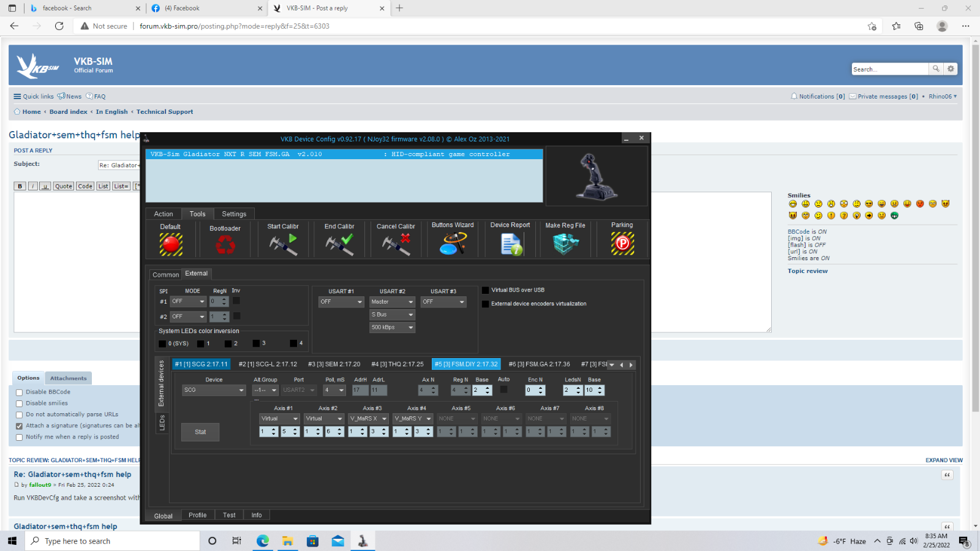Check Disable BBCode option
This screenshot has height=551, width=980.
click(x=19, y=392)
